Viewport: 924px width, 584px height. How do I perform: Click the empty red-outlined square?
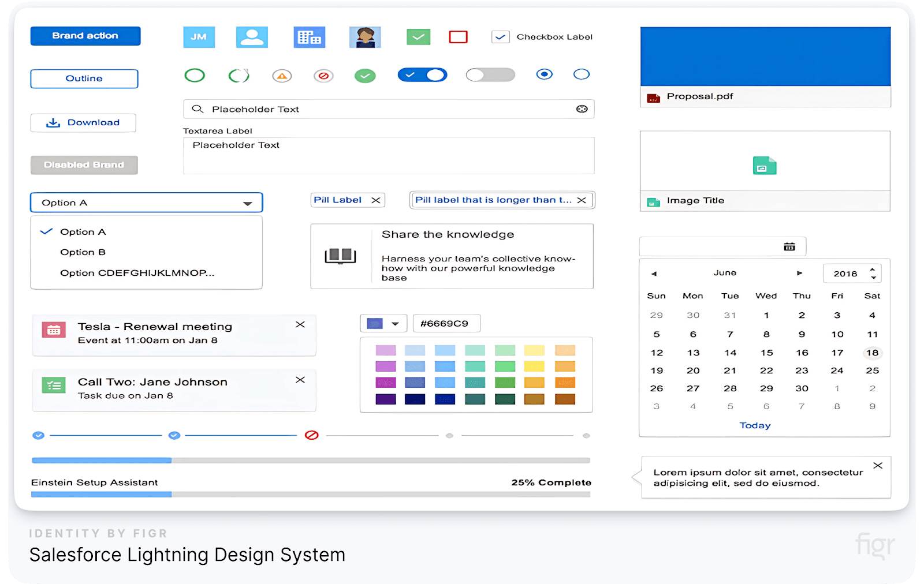459,37
